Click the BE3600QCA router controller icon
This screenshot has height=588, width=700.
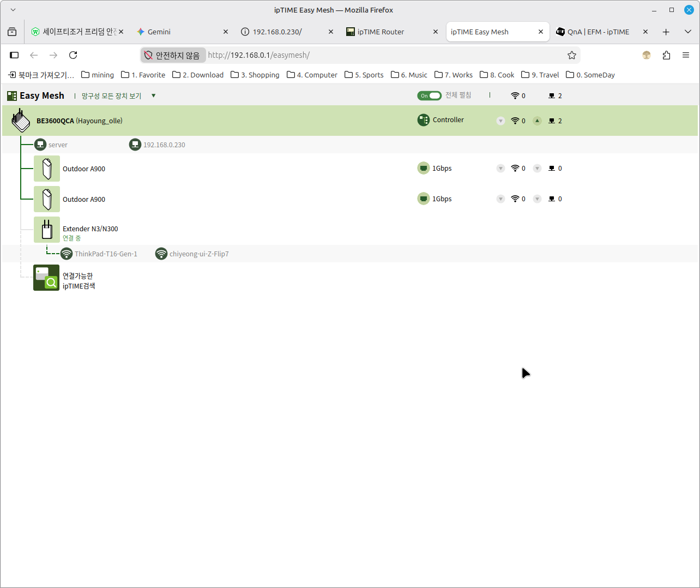click(21, 121)
